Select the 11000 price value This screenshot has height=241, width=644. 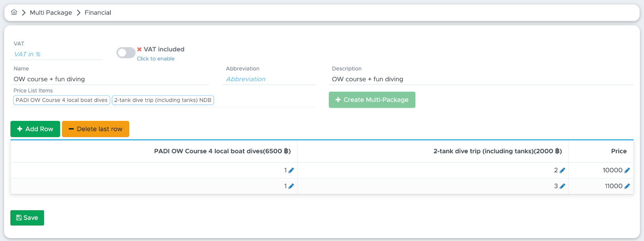613,186
